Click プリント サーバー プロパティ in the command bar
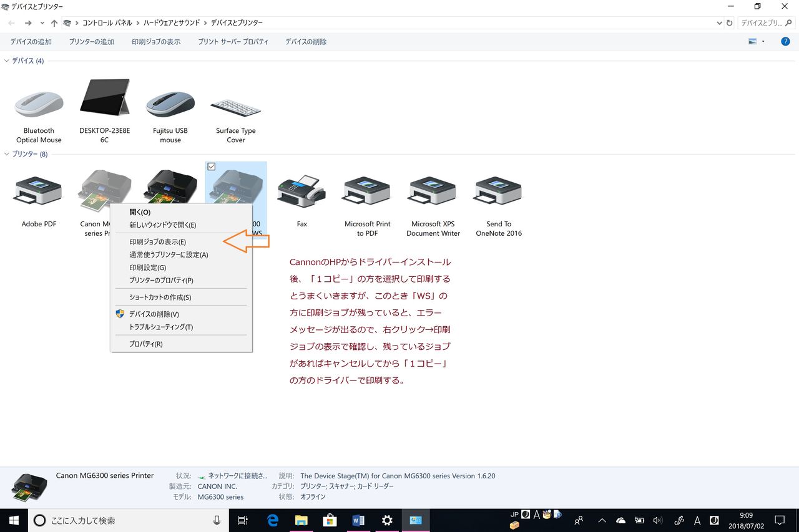Viewport: 799px width, 532px height. (233, 42)
